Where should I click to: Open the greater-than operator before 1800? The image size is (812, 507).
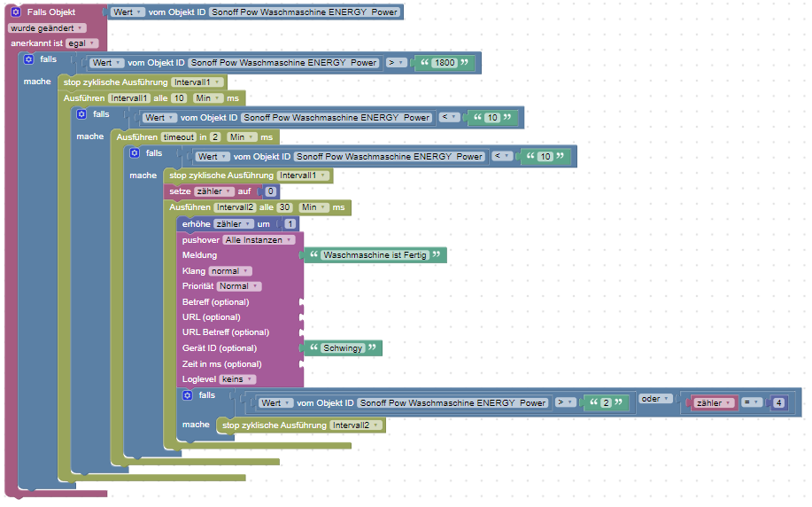pos(396,62)
